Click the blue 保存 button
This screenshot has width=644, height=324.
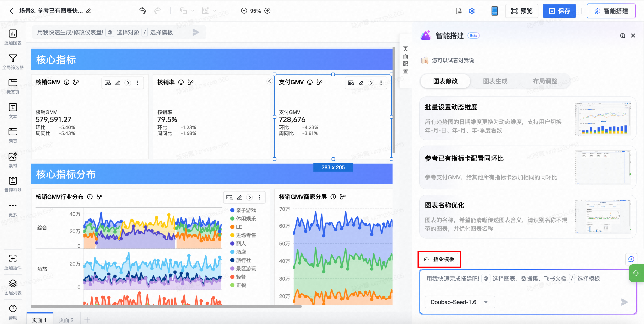tap(559, 11)
